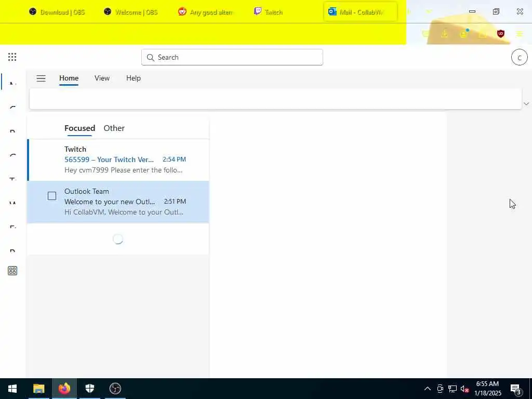This screenshot has width=532, height=399.
Task: Tick the Outlook Team message checkbox
Action: [x=52, y=196]
